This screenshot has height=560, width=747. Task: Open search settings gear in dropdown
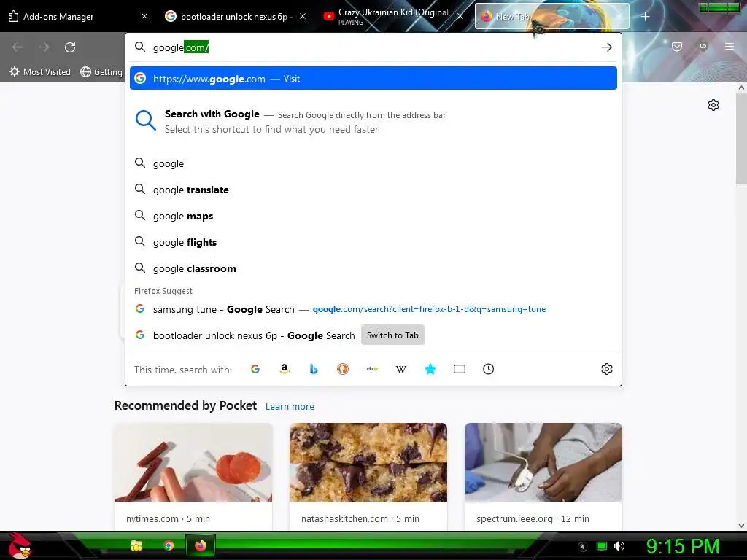click(x=606, y=369)
